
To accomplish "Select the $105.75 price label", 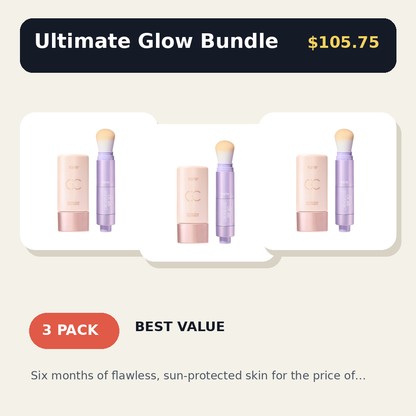I will pos(343,43).
